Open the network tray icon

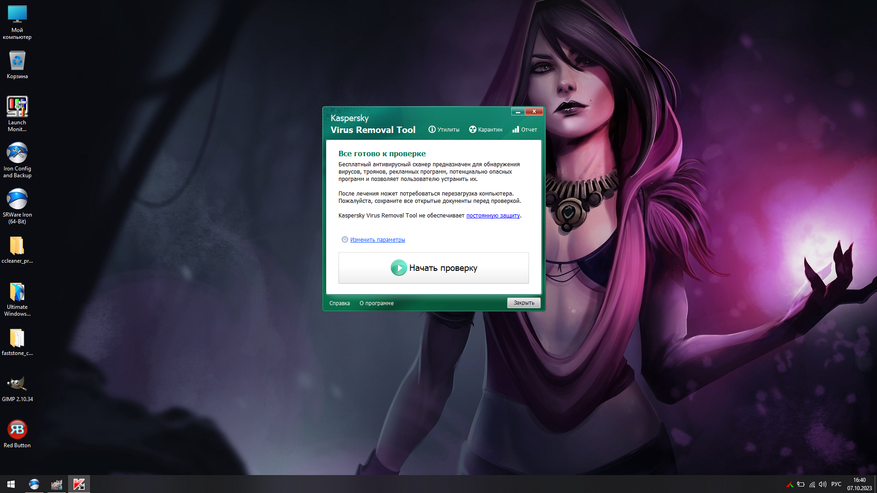click(812, 485)
